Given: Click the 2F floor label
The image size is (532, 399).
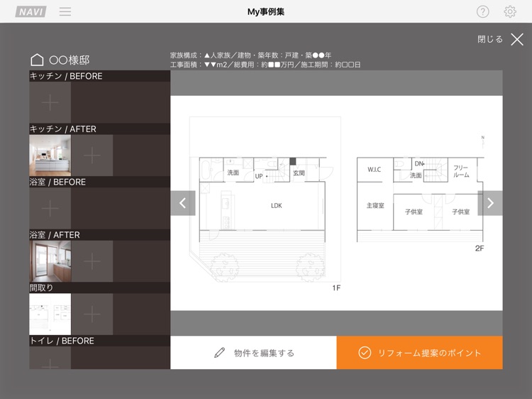Looking at the screenshot, I should tap(480, 248).
